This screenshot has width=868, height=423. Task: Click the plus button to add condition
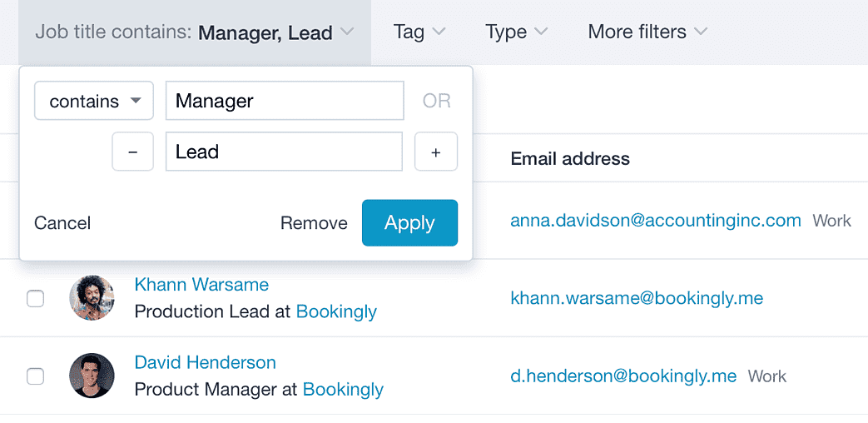435,152
